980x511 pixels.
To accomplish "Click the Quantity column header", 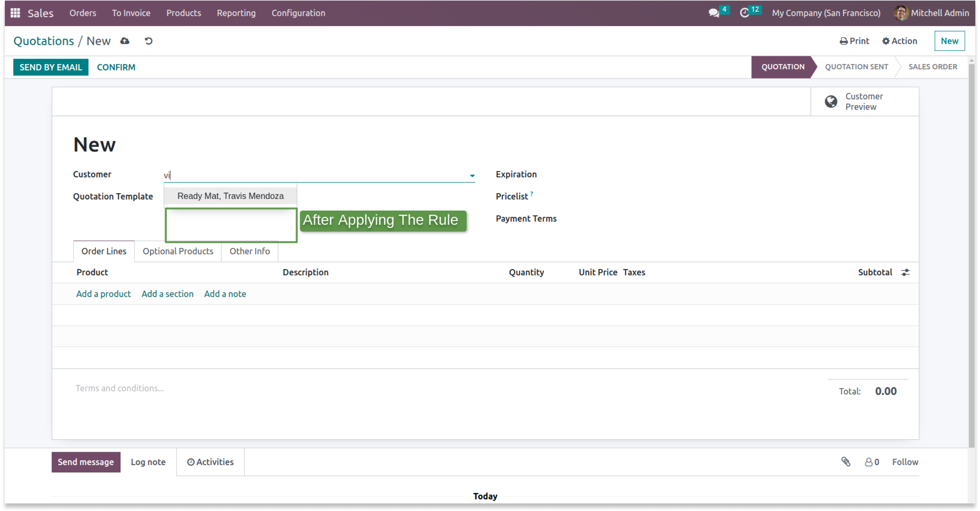I will point(526,272).
